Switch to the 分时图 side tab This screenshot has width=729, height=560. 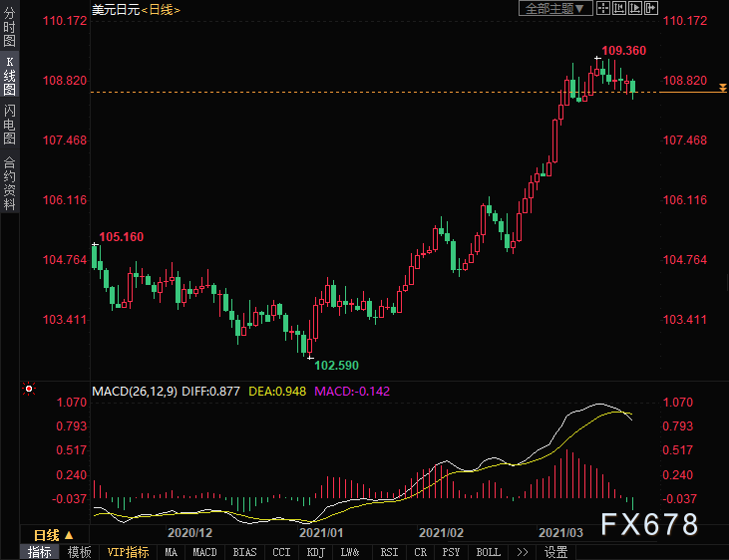point(9,28)
